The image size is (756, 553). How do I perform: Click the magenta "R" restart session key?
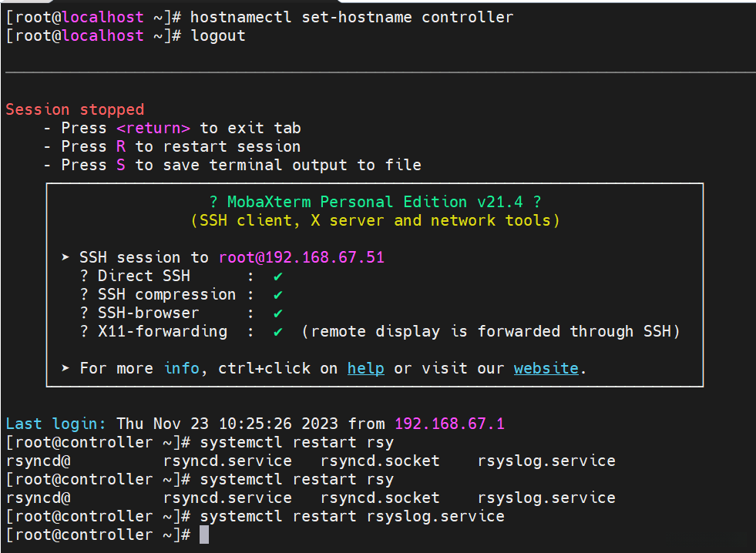click(121, 146)
